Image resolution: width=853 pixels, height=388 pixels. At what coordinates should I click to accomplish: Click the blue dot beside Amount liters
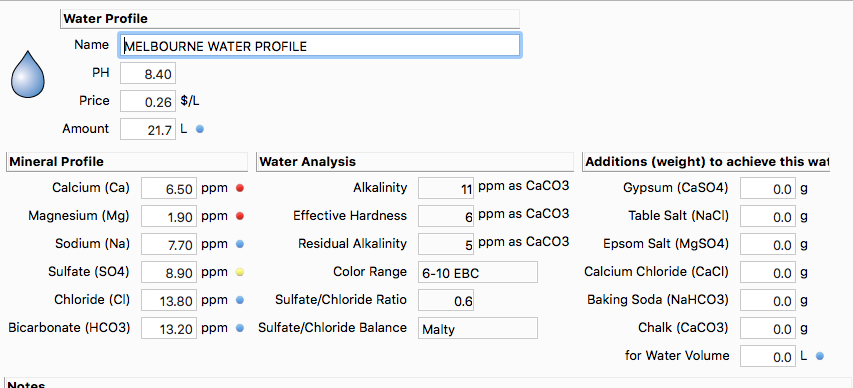tap(200, 130)
